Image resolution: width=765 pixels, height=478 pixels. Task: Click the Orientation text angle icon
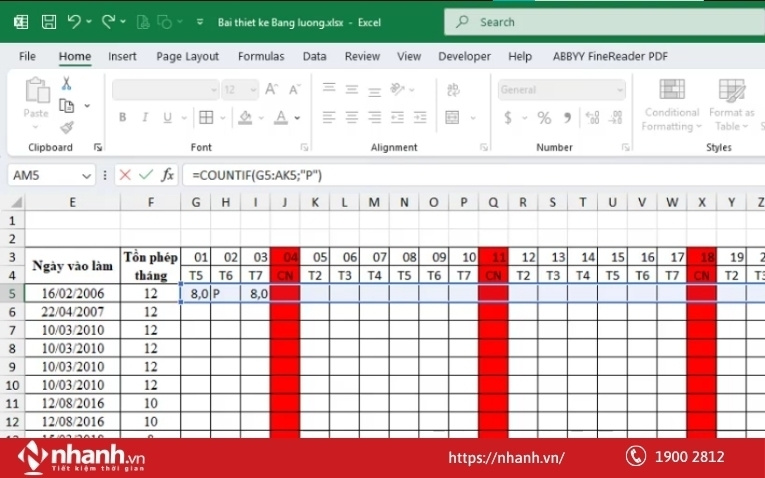pos(397,89)
